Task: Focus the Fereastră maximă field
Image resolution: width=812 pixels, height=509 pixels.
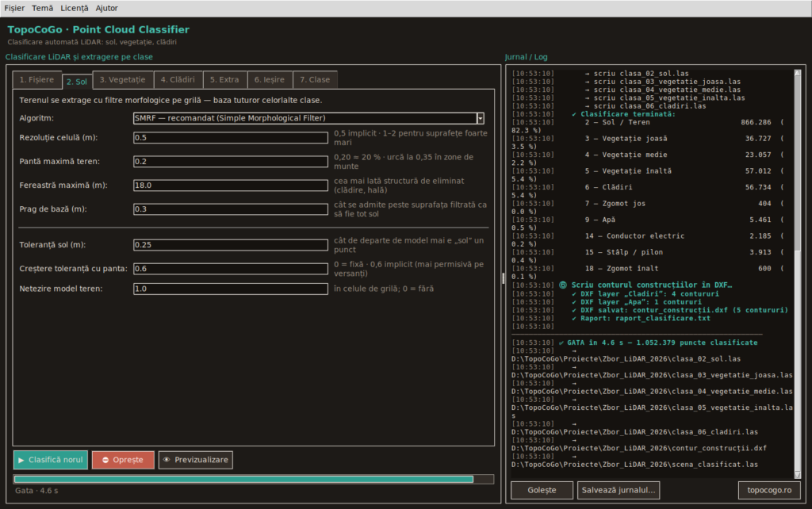Action: click(x=231, y=186)
